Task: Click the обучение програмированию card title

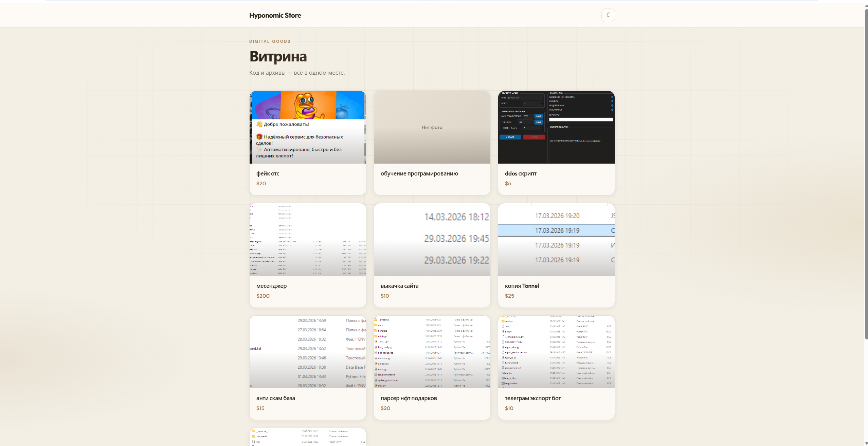Action: pyautogui.click(x=419, y=173)
